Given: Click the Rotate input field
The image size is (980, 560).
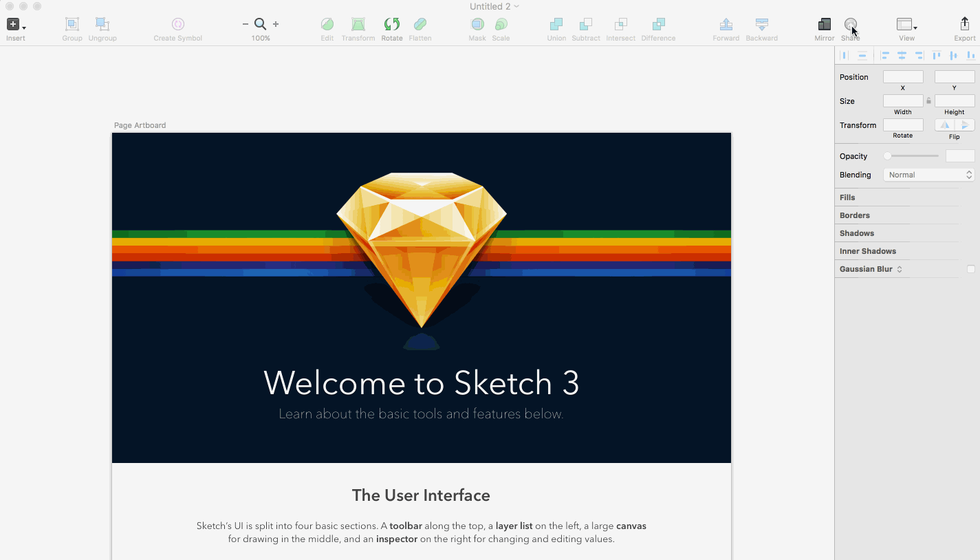Looking at the screenshot, I should point(903,125).
